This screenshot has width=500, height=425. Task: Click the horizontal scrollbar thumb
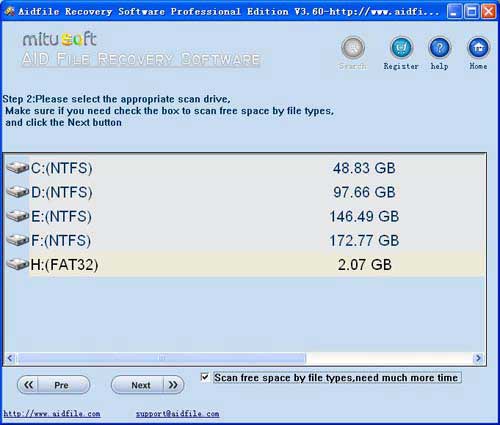coord(162,358)
